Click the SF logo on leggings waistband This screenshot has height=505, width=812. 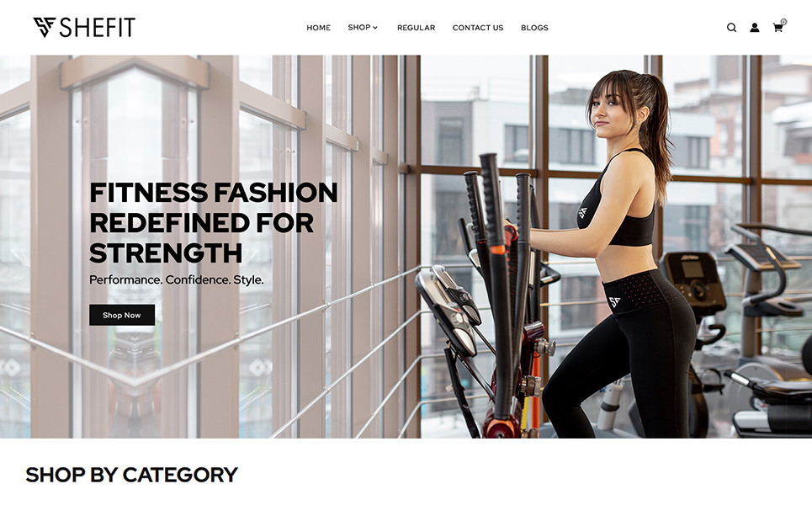(615, 302)
